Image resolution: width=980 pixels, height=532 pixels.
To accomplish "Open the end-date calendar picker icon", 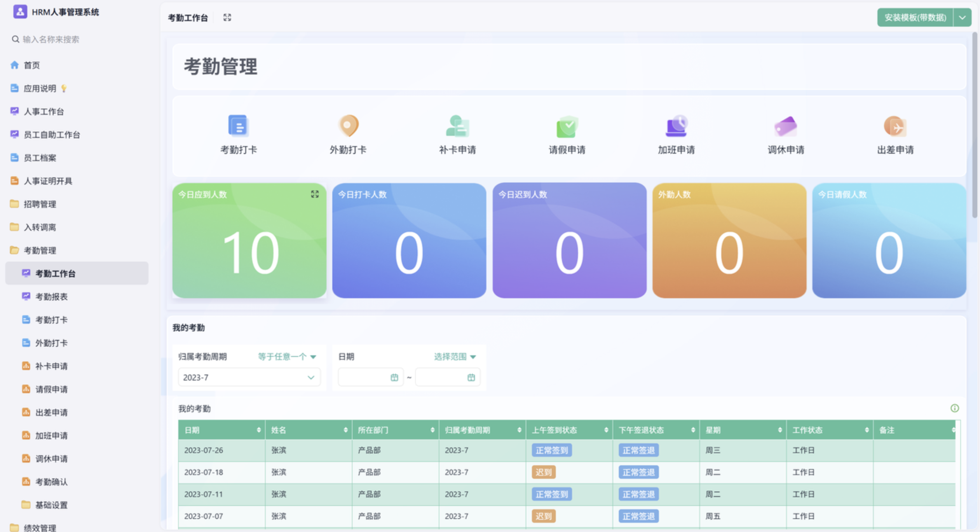I will coord(471,378).
